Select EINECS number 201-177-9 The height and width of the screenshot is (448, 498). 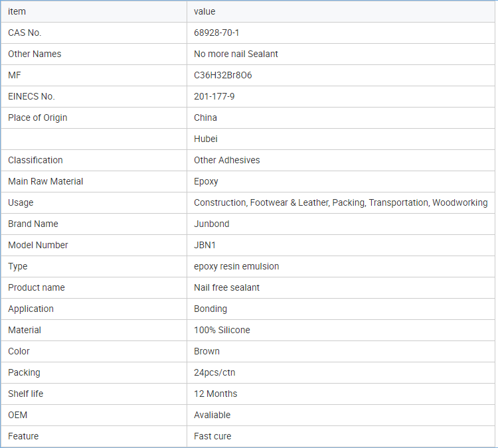pos(214,96)
